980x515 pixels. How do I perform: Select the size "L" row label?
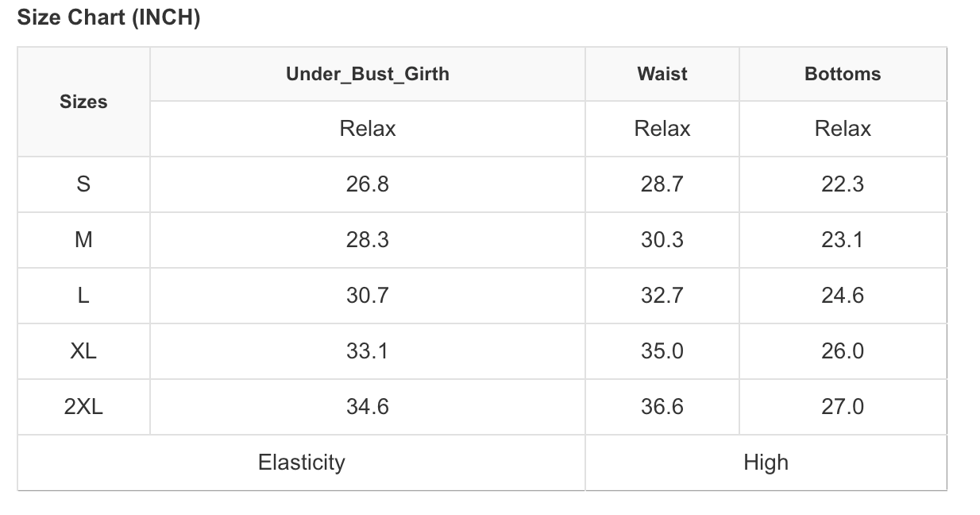pyautogui.click(x=83, y=296)
